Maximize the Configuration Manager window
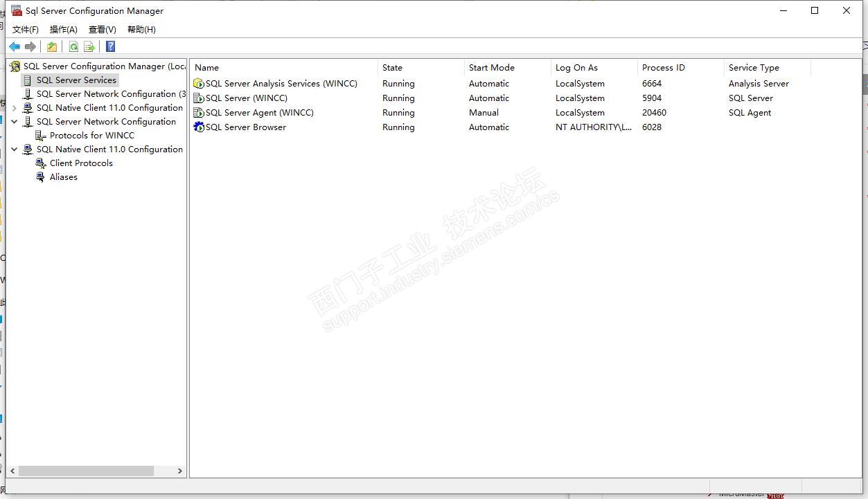Viewport: 868px width, 499px height. coord(815,10)
